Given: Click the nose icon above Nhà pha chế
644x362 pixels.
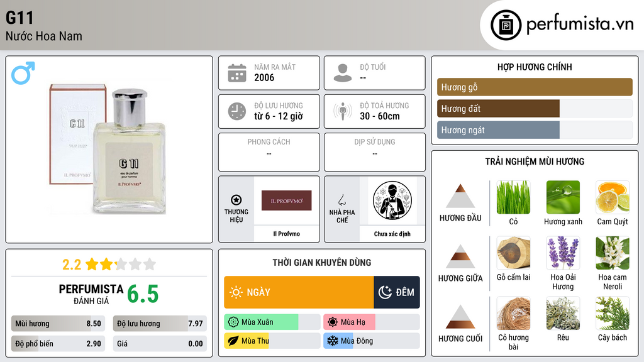Looking at the screenshot, I should tap(341, 200).
